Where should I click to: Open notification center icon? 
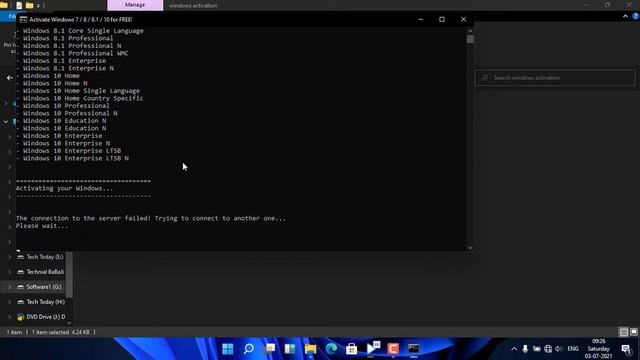pyautogui.click(x=626, y=349)
